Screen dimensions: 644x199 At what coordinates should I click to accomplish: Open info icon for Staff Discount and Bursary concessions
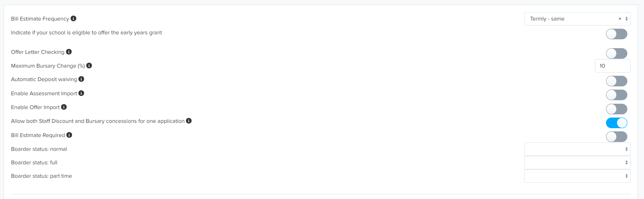(189, 121)
